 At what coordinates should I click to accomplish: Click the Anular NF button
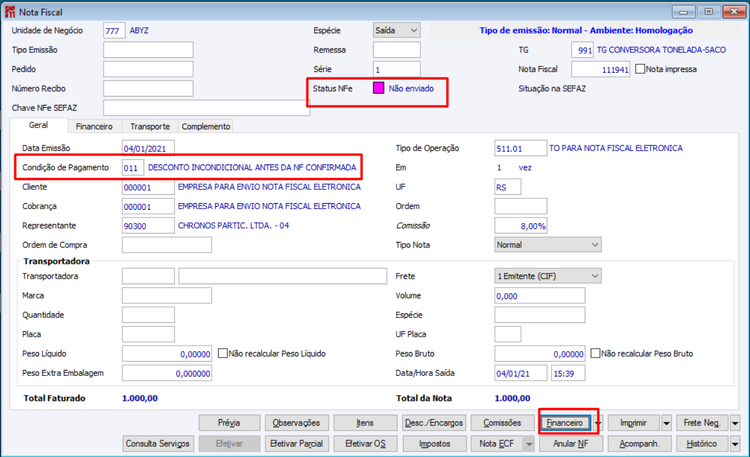coord(571,444)
